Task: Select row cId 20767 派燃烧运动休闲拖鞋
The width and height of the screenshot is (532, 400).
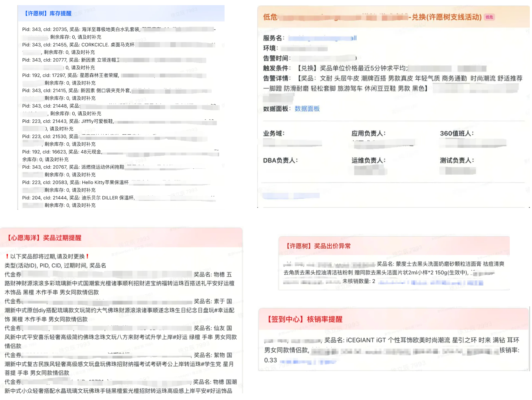Action: 114,171
